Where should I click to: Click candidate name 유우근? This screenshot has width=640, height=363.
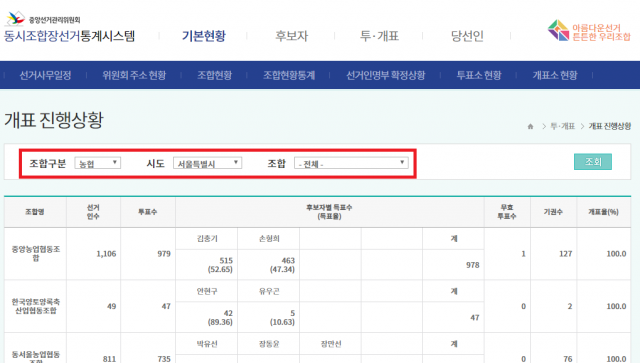pyautogui.click(x=269, y=292)
